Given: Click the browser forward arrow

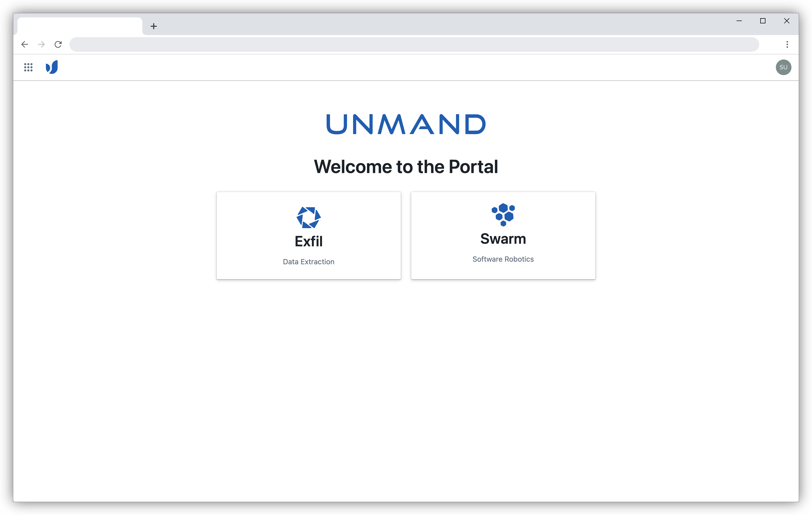Looking at the screenshot, I should click(41, 44).
